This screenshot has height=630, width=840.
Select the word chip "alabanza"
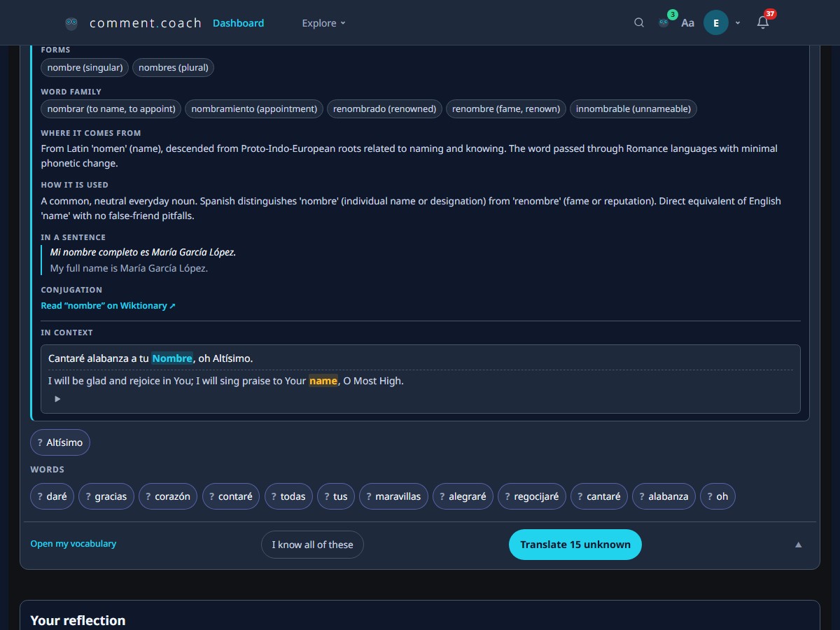pos(664,496)
